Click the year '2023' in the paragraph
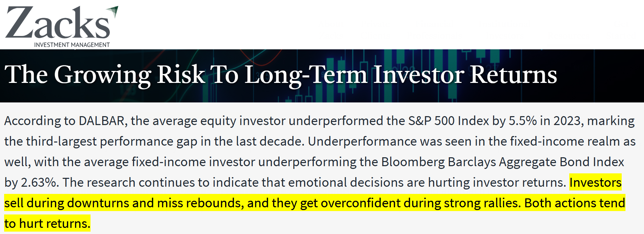 pyautogui.click(x=567, y=121)
